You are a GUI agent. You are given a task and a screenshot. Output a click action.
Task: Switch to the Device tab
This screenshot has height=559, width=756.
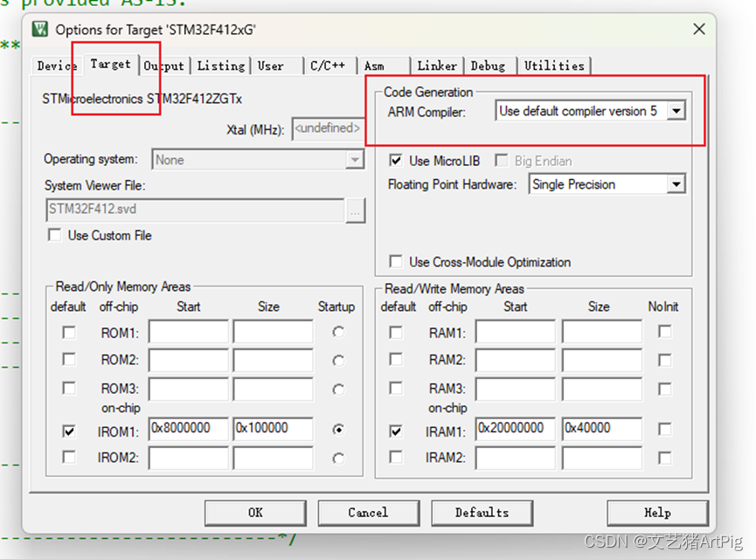(x=57, y=66)
